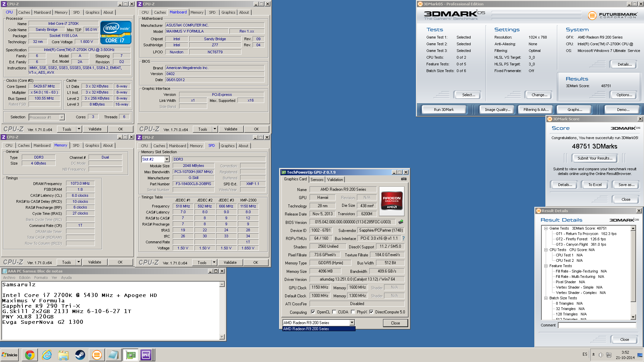Click Result Details vertical scrollbar thumb

[x=633, y=266]
